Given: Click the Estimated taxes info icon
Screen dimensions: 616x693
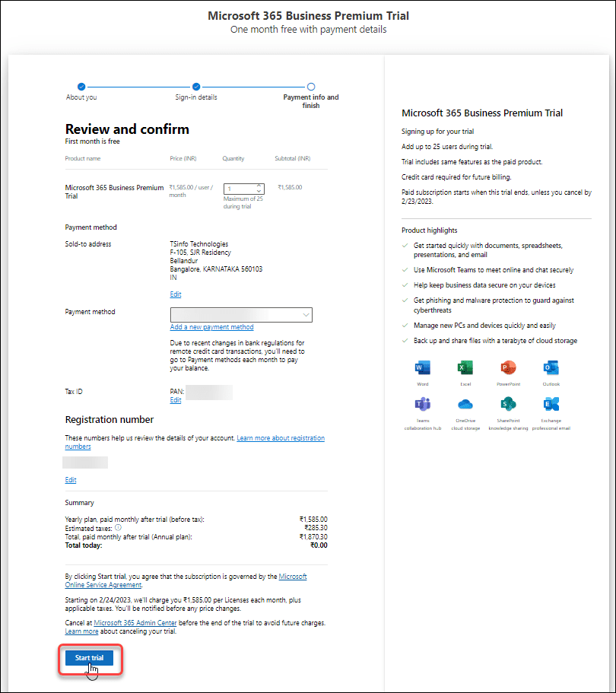Looking at the screenshot, I should click(118, 527).
